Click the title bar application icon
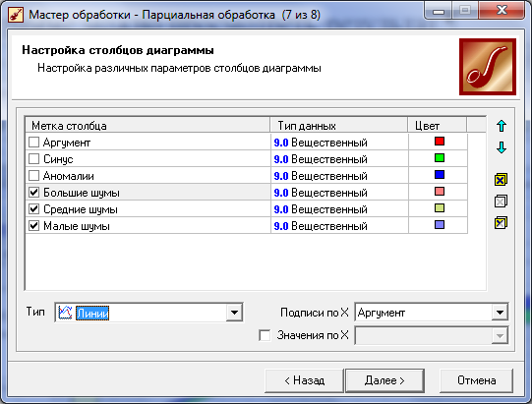The width and height of the screenshot is (532, 404). tap(16, 15)
